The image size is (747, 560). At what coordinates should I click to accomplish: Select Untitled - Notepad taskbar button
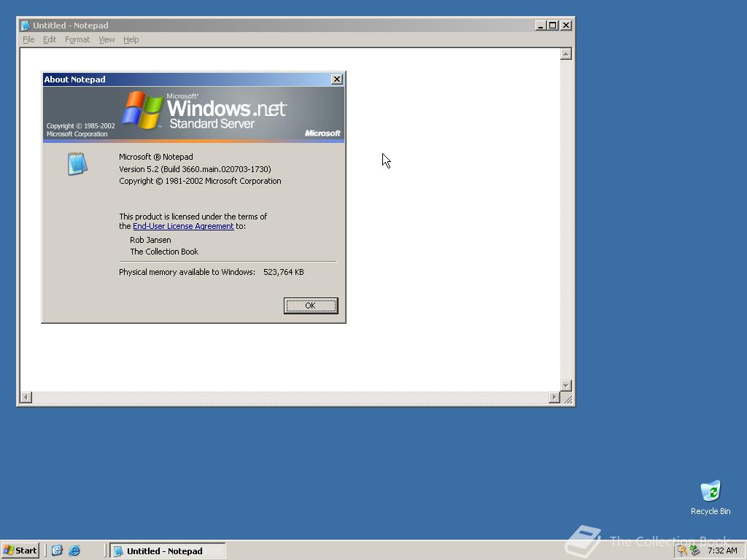click(168, 551)
